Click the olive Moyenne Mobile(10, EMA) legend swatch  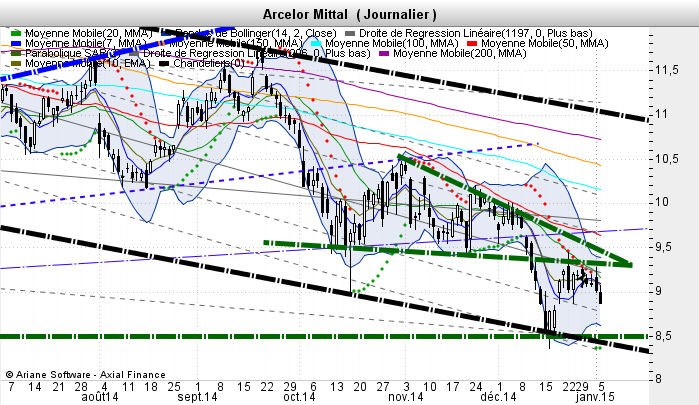16,63
